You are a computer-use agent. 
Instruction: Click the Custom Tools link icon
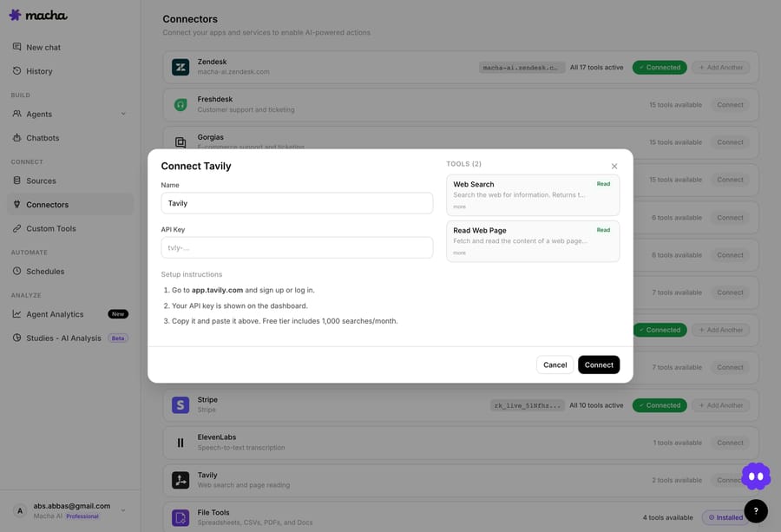(17, 228)
